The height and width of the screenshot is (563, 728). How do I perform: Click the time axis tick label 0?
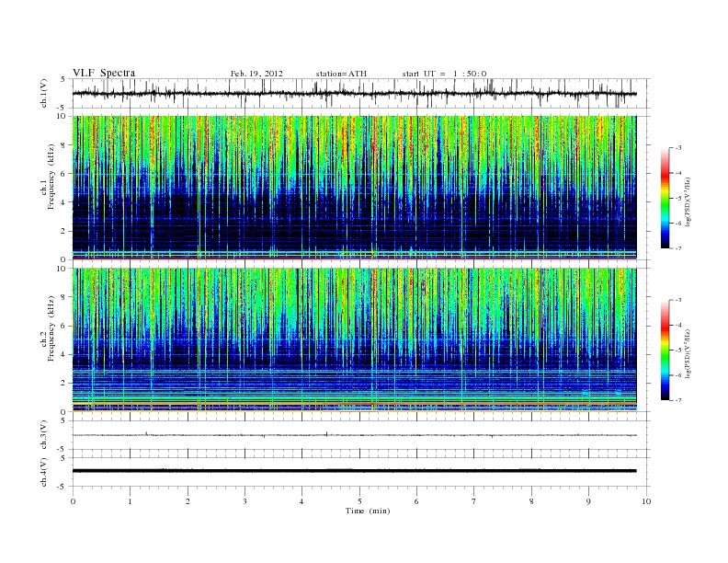pos(73,501)
